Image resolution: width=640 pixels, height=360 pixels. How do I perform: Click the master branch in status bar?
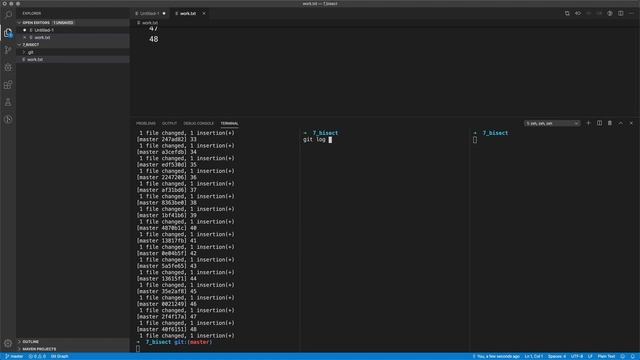[14, 356]
